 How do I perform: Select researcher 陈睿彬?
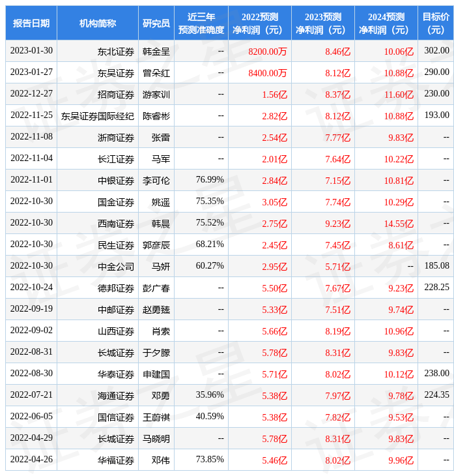tap(156, 116)
